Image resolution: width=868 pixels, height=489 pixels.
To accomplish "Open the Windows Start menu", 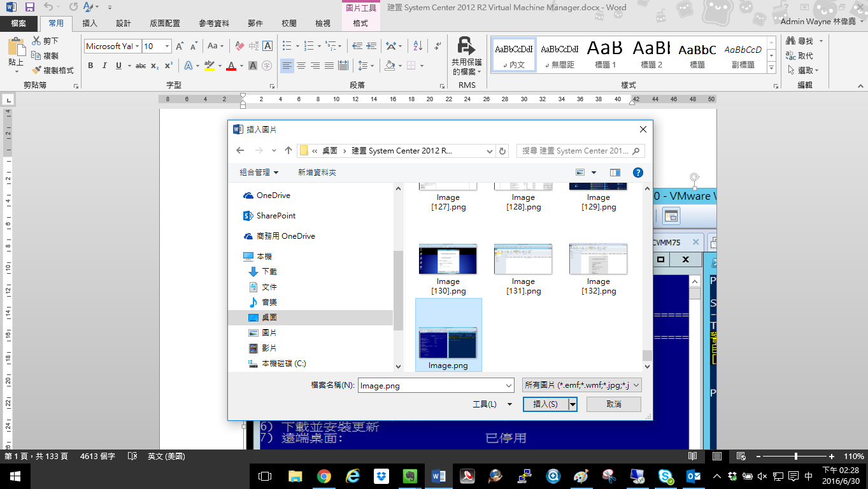I will click(14, 476).
